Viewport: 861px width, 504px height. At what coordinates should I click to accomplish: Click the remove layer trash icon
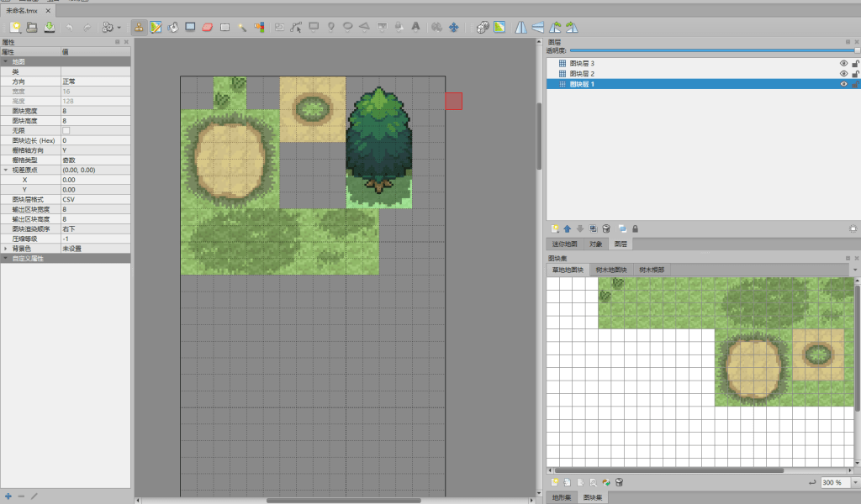tap(605, 228)
